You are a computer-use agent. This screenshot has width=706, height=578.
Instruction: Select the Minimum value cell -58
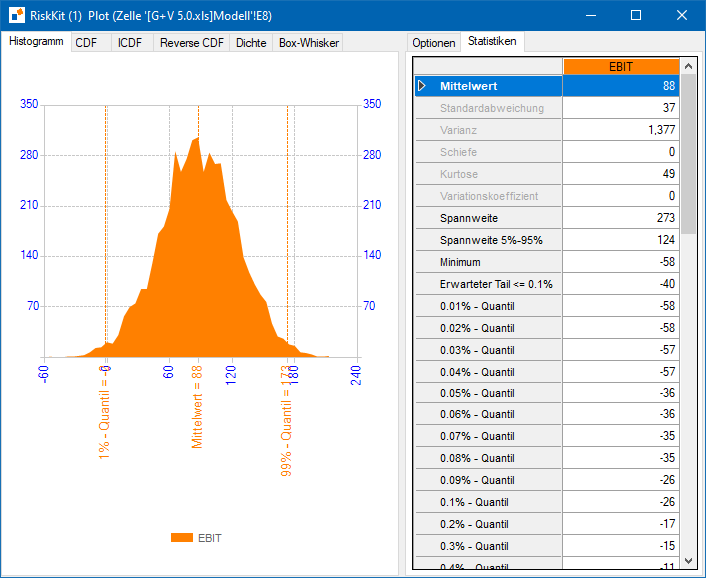click(621, 262)
